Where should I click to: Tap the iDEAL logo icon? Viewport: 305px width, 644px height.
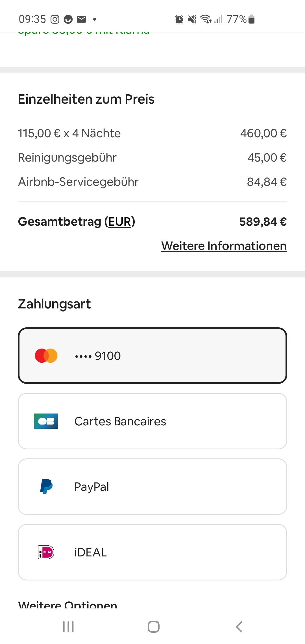[46, 552]
